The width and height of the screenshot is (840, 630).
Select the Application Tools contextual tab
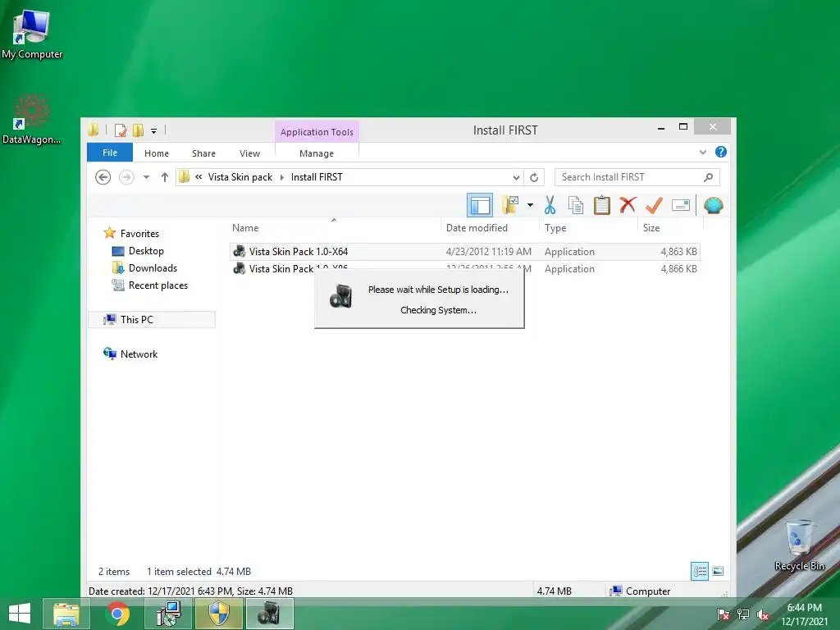(x=317, y=132)
